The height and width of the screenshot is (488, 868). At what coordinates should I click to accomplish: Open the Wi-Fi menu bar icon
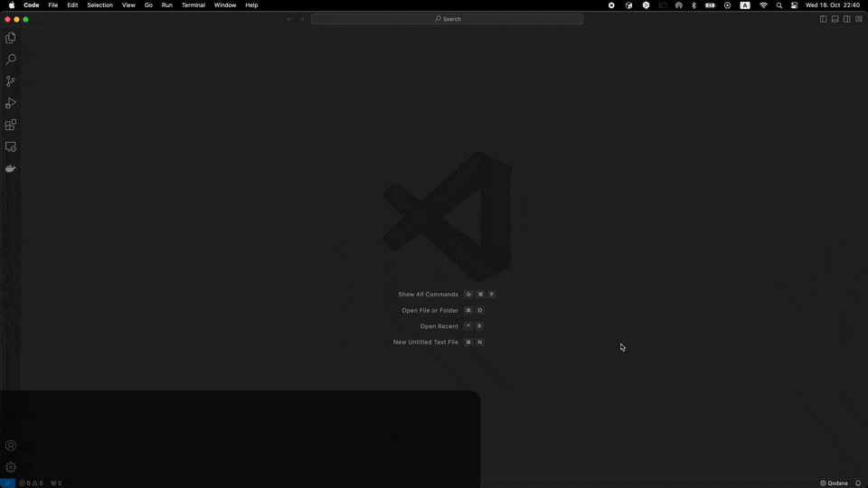click(x=763, y=5)
